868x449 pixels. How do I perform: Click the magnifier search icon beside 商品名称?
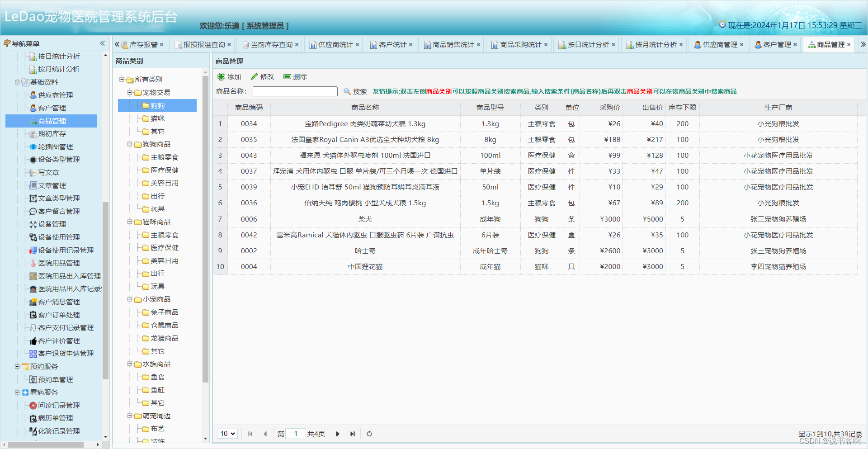347,91
